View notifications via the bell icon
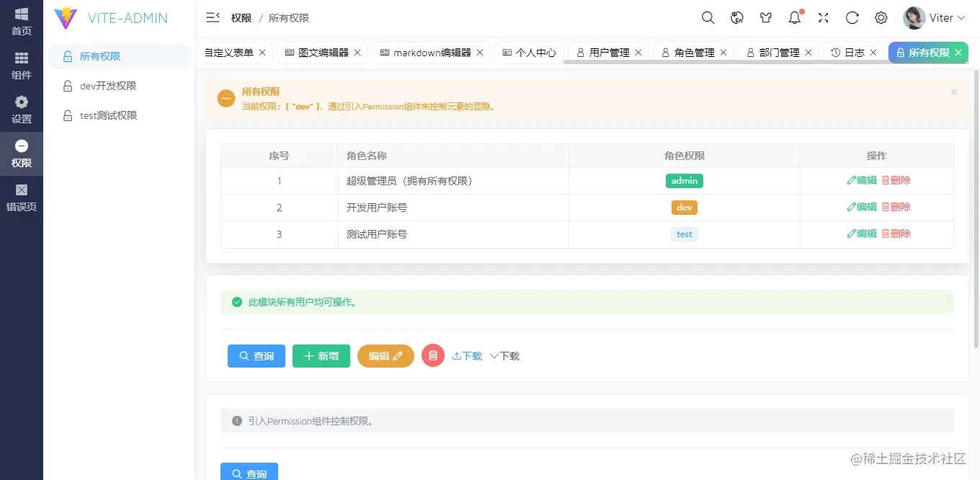This screenshot has width=980, height=480. [x=794, y=17]
